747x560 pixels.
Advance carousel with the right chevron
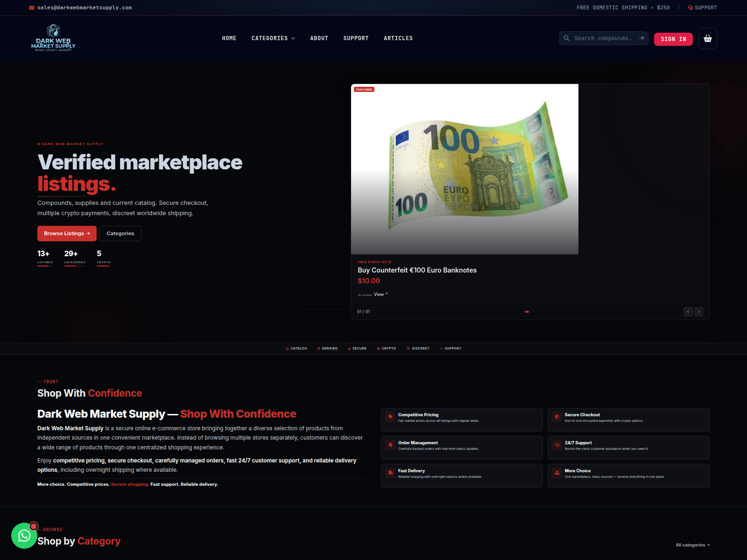coord(699,312)
